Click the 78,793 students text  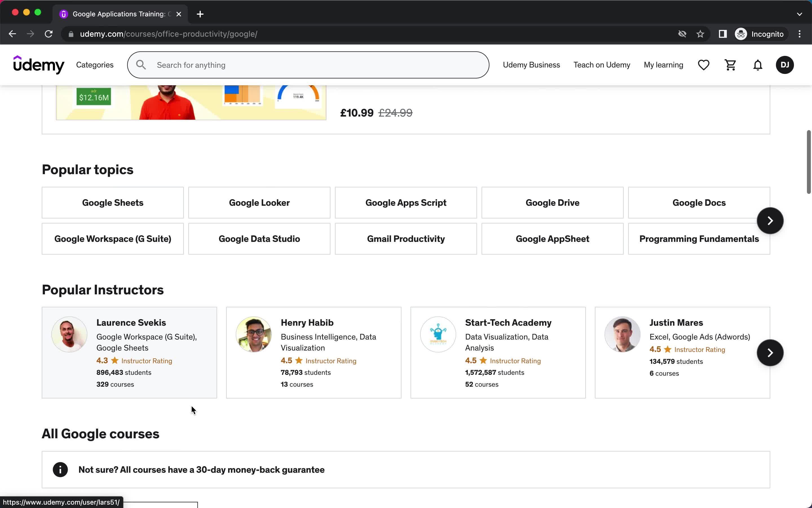point(305,372)
